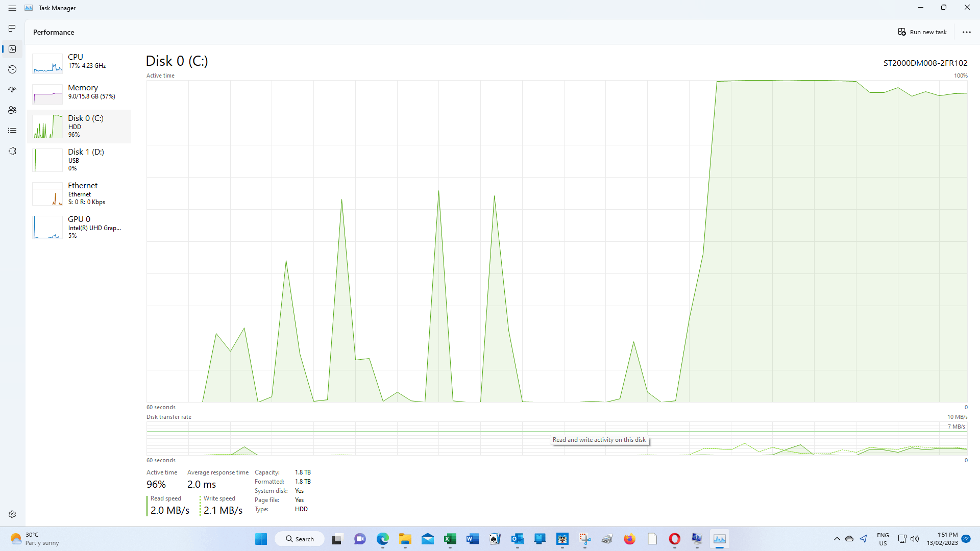Click the taskbar Search box

tap(300, 539)
